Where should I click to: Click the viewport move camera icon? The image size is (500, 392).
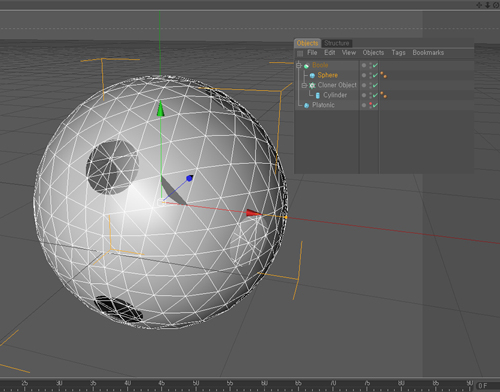click(x=479, y=5)
